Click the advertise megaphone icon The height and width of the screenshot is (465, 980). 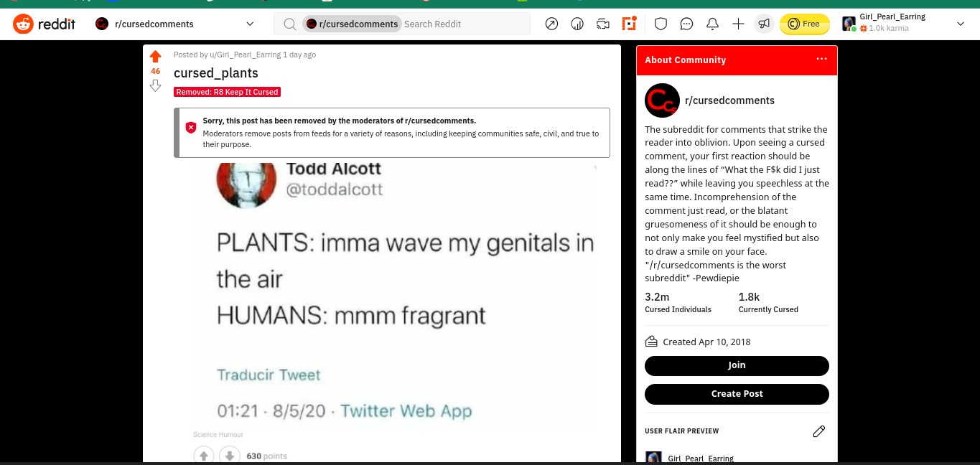764,24
